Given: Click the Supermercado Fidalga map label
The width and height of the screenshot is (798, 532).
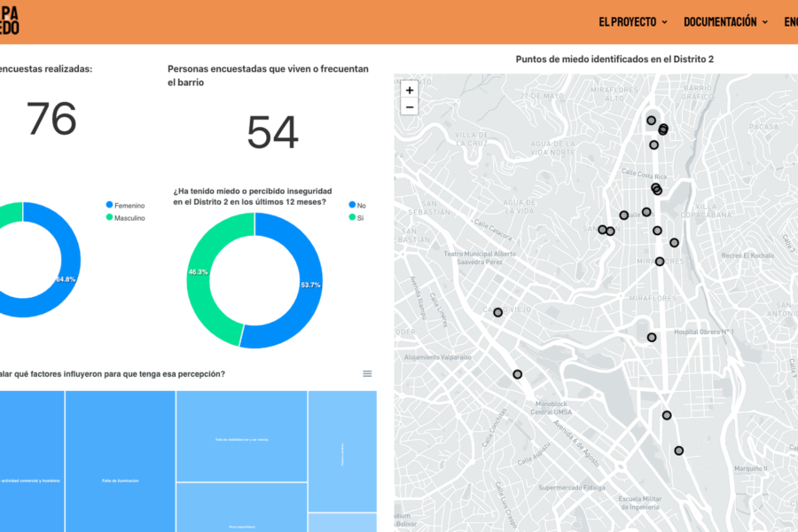Looking at the screenshot, I should point(572,488).
